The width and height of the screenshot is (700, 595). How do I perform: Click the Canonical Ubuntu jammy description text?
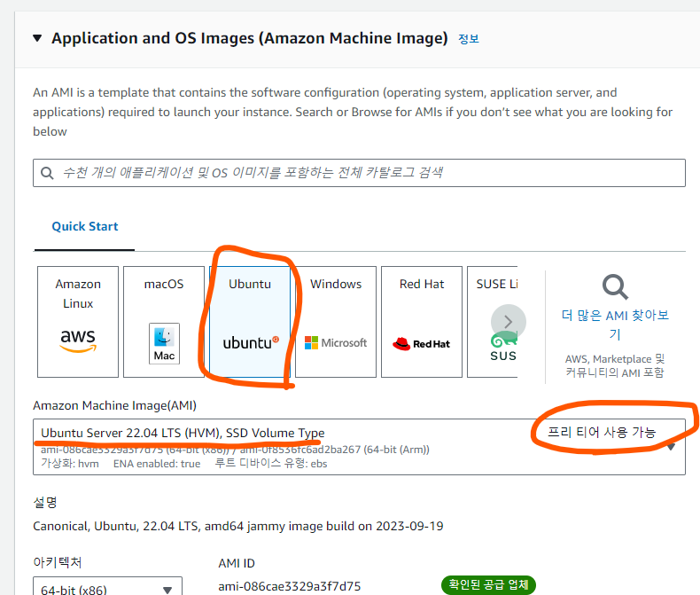pyautogui.click(x=238, y=526)
